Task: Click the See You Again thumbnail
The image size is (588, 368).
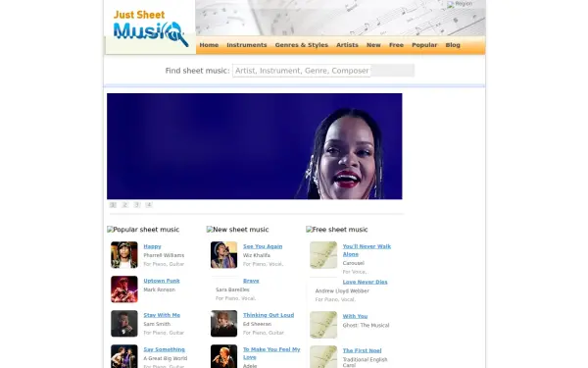Action: tap(223, 255)
